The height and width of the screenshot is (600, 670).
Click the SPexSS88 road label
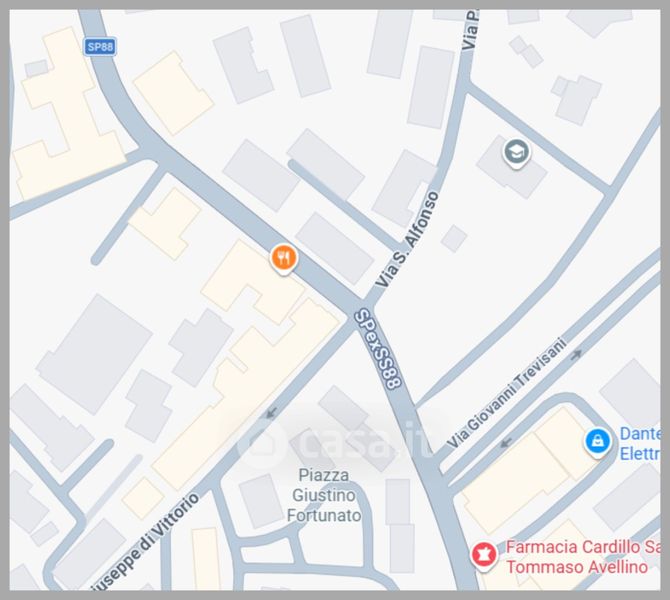tap(379, 349)
